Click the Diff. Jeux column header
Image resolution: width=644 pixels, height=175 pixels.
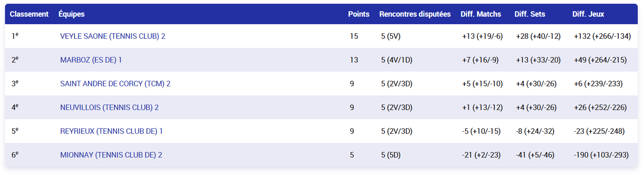tap(588, 14)
